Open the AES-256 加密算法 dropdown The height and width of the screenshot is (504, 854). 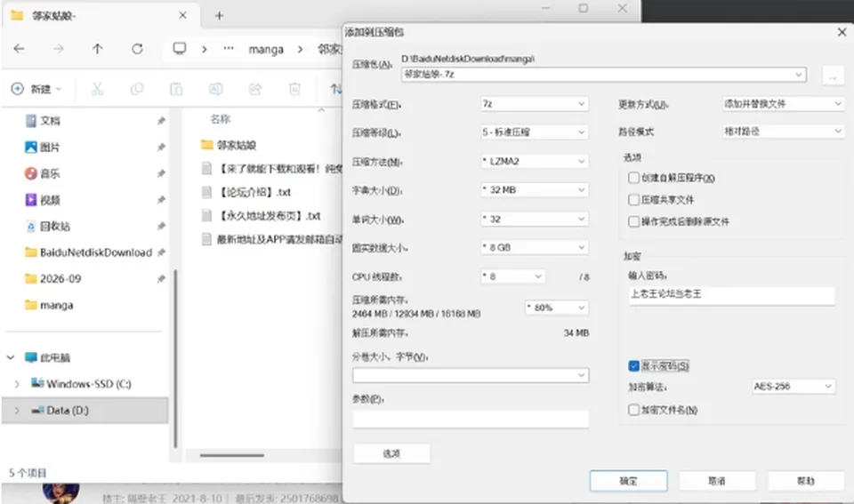click(x=793, y=386)
